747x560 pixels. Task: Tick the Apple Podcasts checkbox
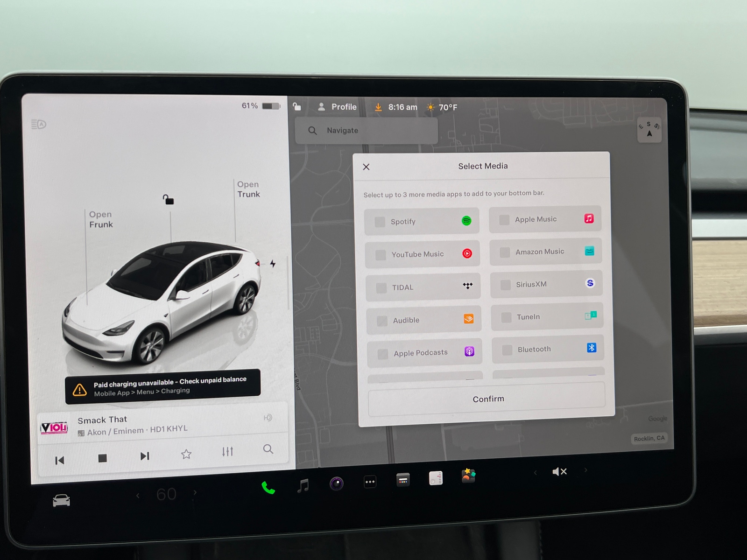pos(383,354)
